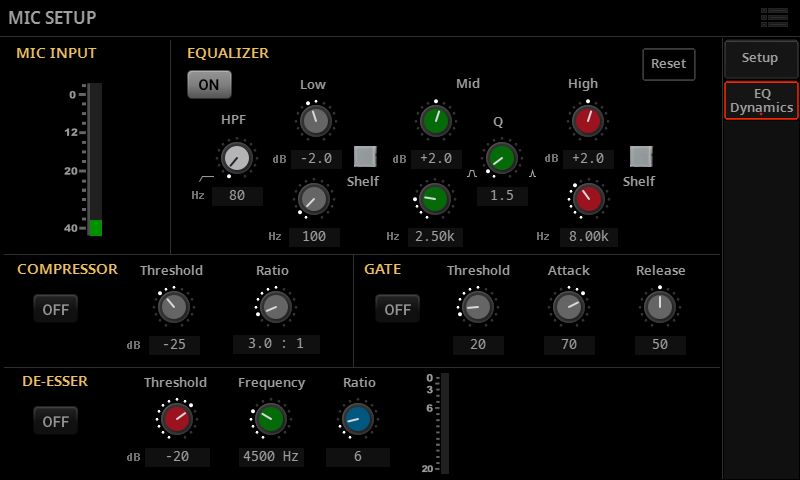Switch to the Setup tab
The width and height of the screenshot is (800, 480).
pos(760,58)
